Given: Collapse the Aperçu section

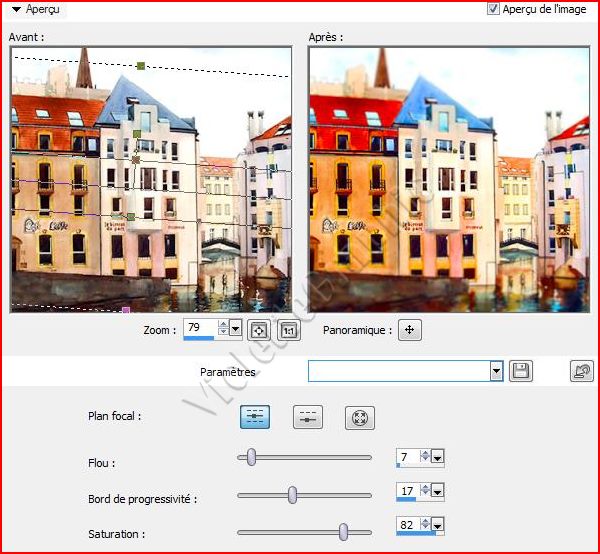Looking at the screenshot, I should tap(17, 9).
